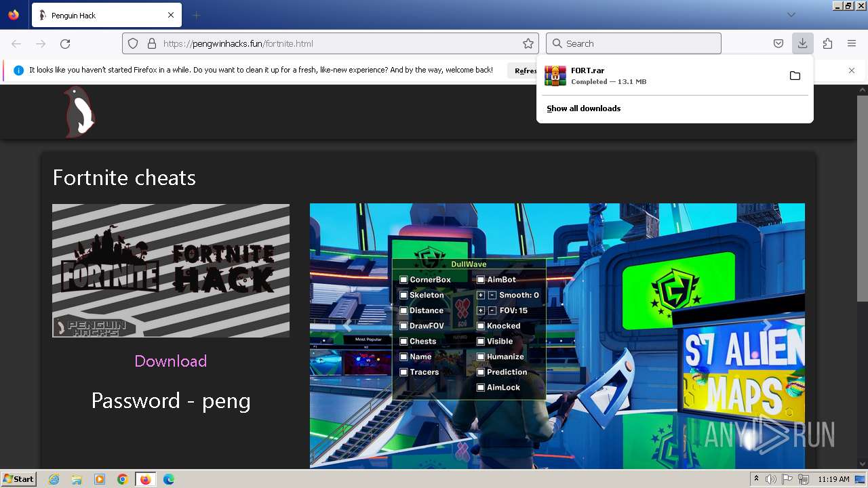
Task: Click the Firefox taskbar button
Action: point(145,479)
